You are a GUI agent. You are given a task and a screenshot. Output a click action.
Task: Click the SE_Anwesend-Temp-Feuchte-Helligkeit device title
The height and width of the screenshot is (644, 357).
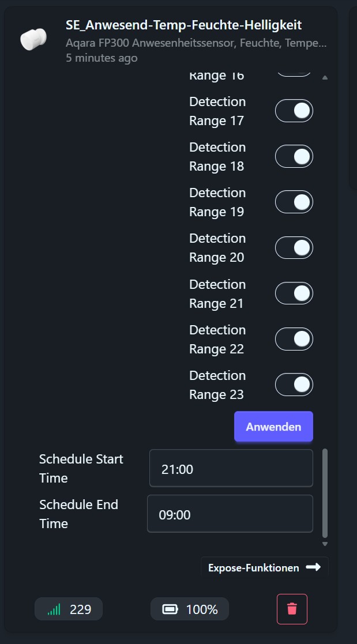click(x=183, y=25)
